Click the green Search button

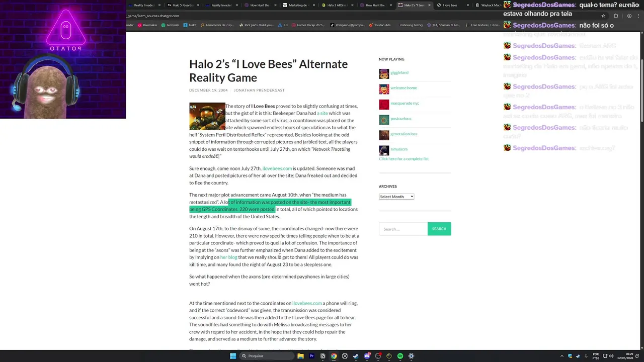[x=439, y=229]
